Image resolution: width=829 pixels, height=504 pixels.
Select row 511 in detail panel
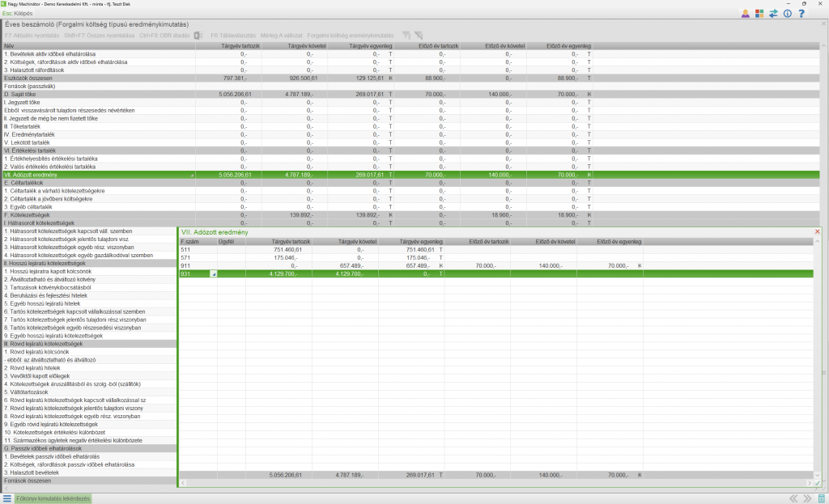(x=496, y=249)
